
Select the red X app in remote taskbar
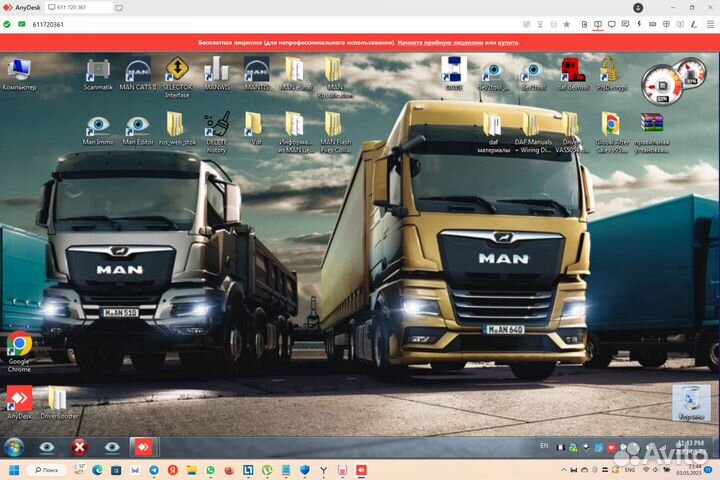point(79,447)
